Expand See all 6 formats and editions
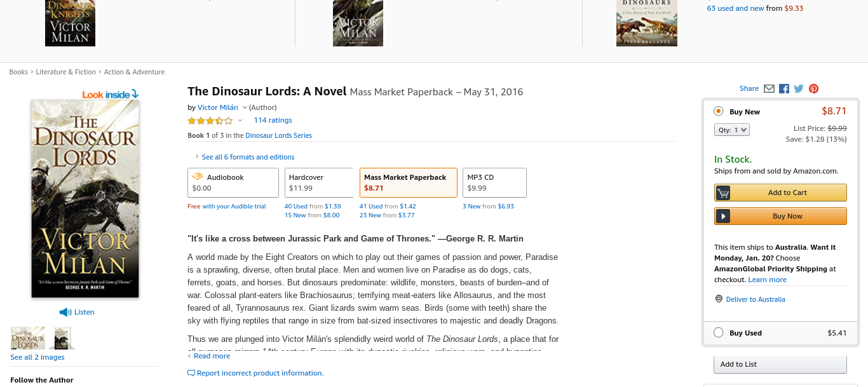Image resolution: width=868 pixels, height=387 pixels. click(x=248, y=157)
